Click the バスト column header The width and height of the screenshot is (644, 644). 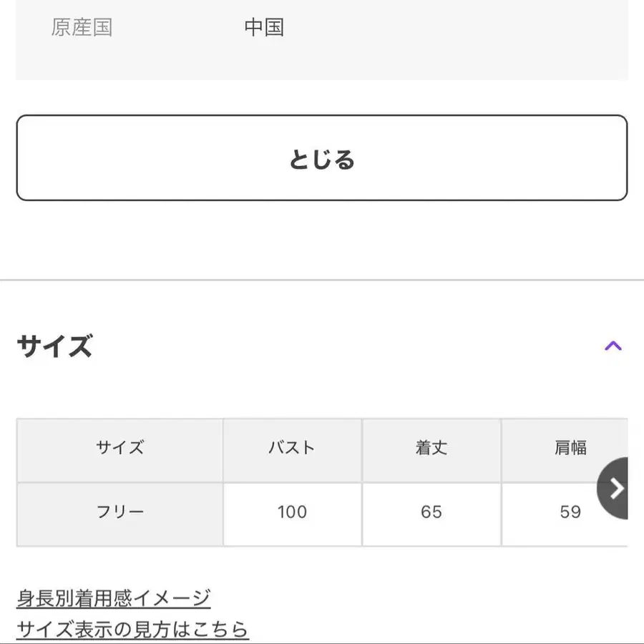[x=291, y=448]
